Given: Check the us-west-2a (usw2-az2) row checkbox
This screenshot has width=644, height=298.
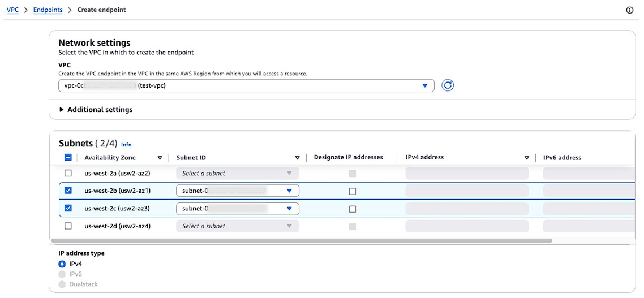Looking at the screenshot, I should coord(68,173).
